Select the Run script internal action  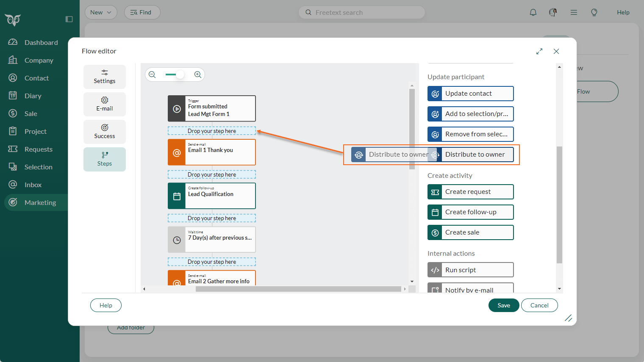tap(470, 270)
